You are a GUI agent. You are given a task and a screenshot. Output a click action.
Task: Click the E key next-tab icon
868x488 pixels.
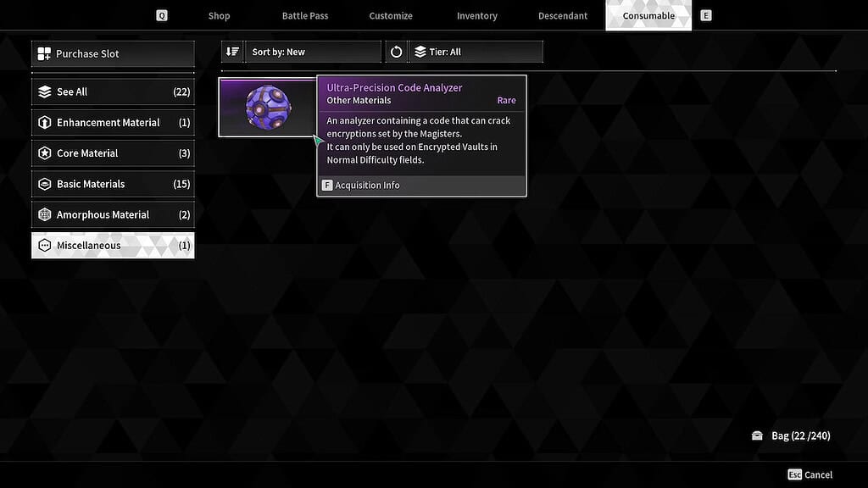(705, 15)
